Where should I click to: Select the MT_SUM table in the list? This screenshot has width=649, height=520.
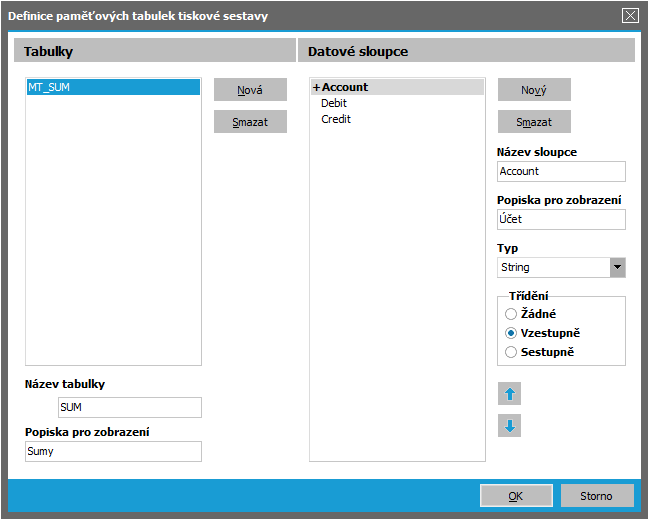click(113, 87)
